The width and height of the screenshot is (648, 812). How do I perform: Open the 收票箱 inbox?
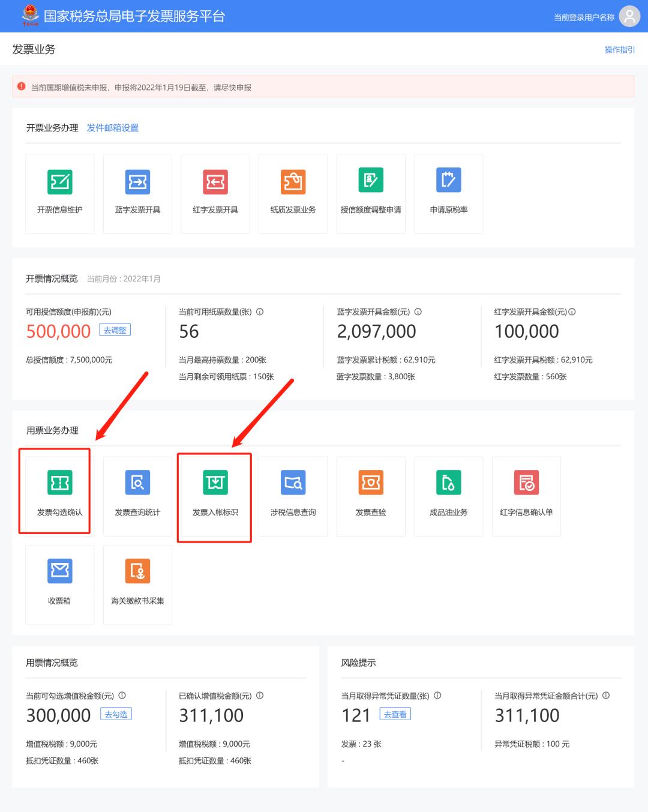coord(59,585)
